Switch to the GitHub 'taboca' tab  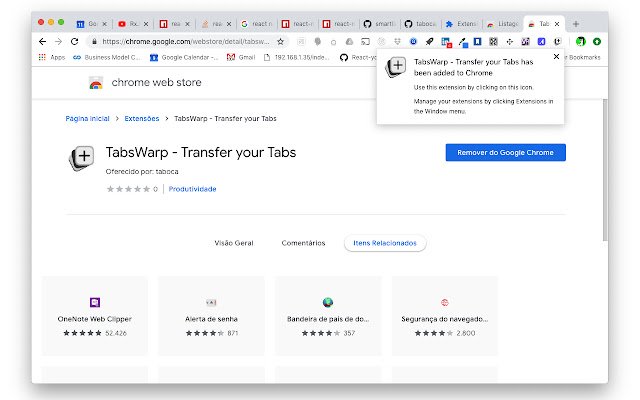pyautogui.click(x=420, y=24)
